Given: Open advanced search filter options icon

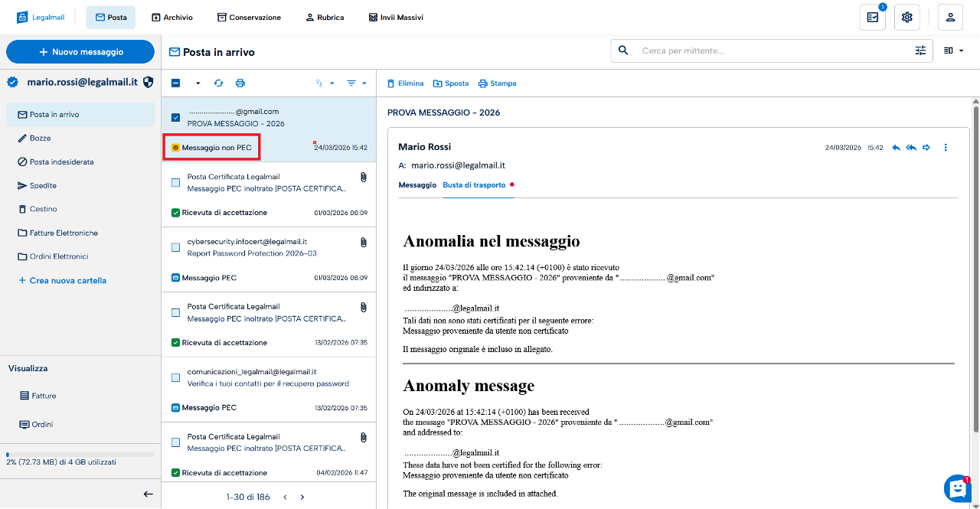Looking at the screenshot, I should pos(920,51).
